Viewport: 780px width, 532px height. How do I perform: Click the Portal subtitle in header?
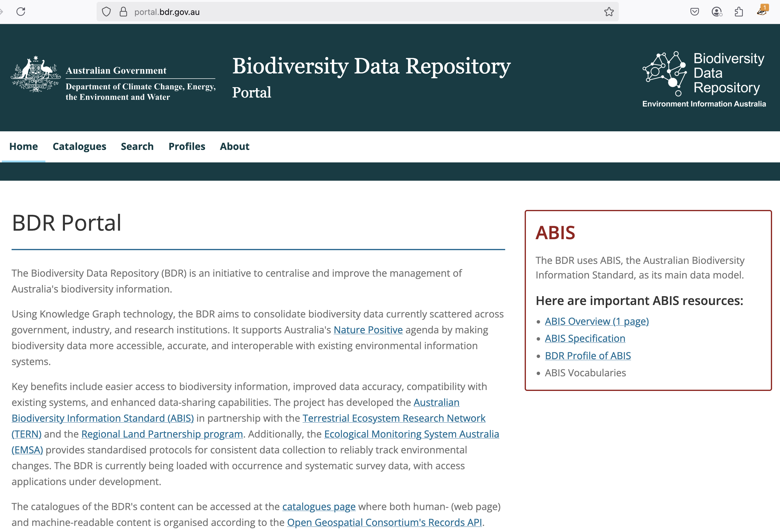pos(251,92)
